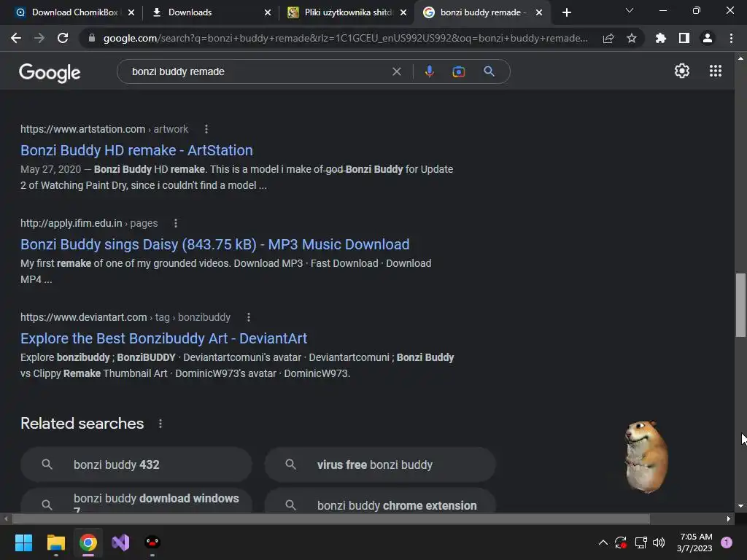Screen dimensions: 747x560
Task: Open the network status tray icon
Action: [x=640, y=542]
